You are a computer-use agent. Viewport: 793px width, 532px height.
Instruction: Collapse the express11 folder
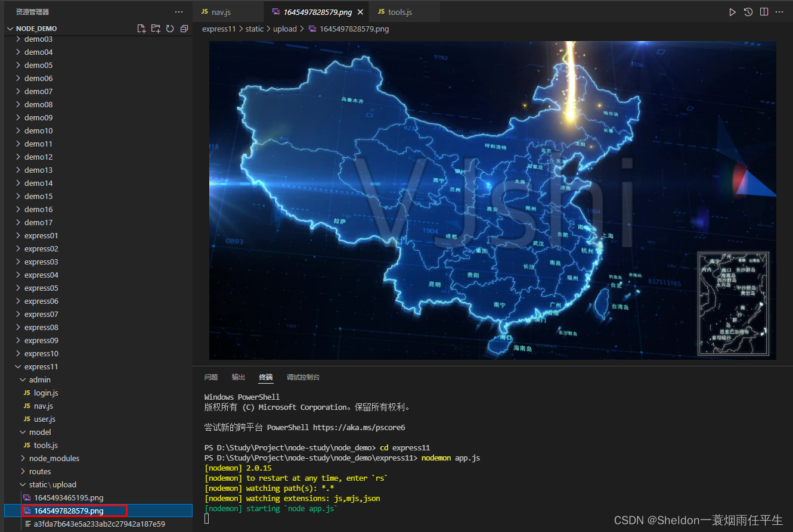tap(98, 366)
